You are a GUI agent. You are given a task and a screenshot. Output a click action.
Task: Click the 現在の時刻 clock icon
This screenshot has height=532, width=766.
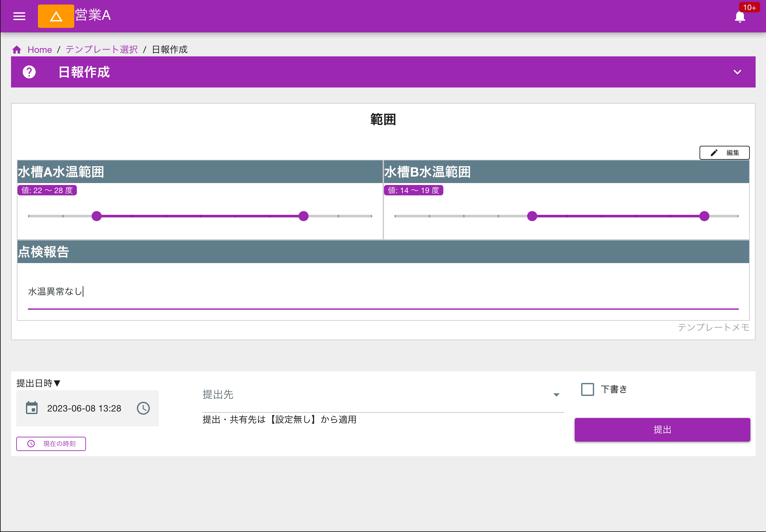30,444
